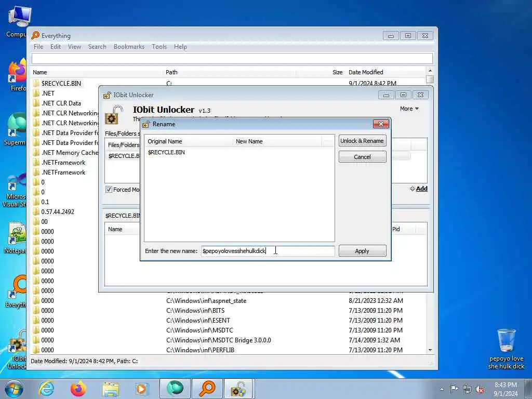Image resolution: width=532 pixels, height=399 pixels.
Task: Click Everything scrollbar up arrow
Action: tap(430, 71)
